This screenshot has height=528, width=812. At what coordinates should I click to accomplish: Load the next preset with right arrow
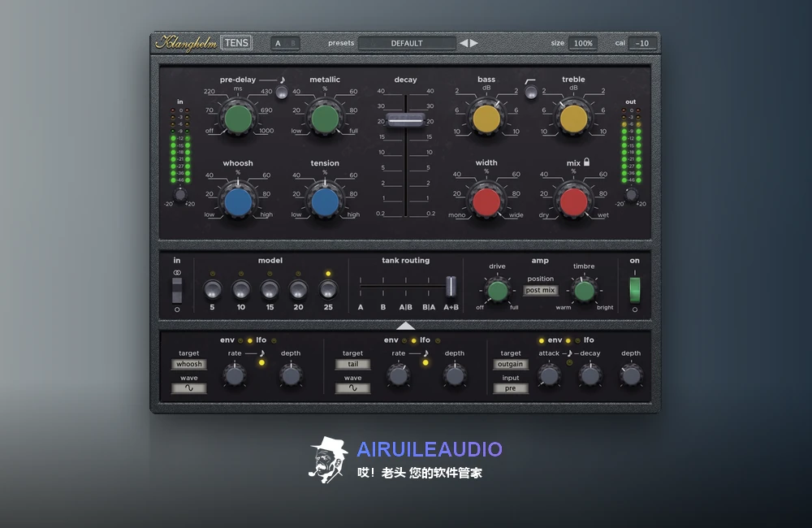click(474, 43)
